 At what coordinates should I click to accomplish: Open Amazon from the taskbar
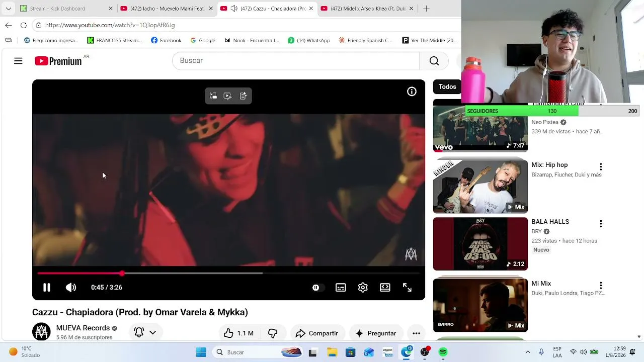pyautogui.click(x=387, y=352)
